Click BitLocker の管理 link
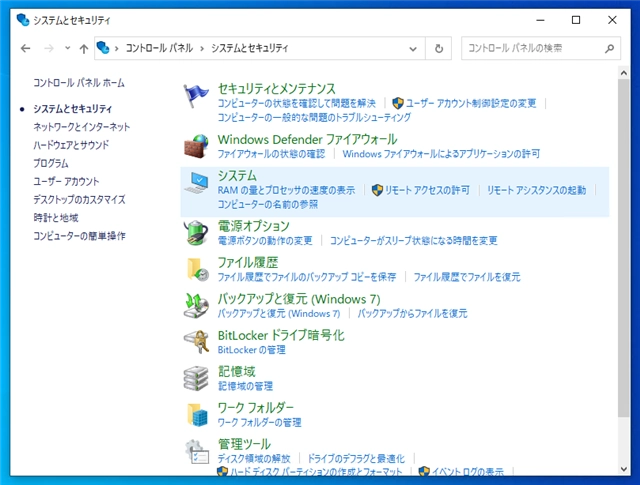Viewport: 640px width, 485px height. coord(251,350)
